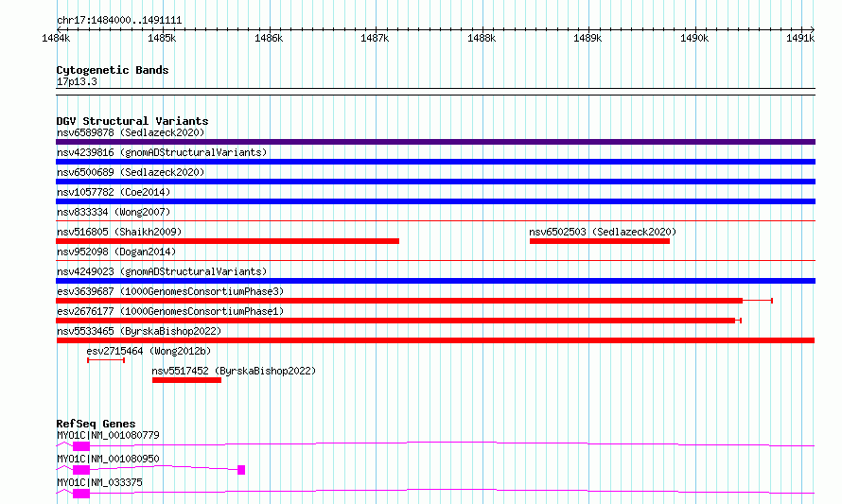Click the 1489k ruler tick label
The image size is (842, 504).
(588, 38)
